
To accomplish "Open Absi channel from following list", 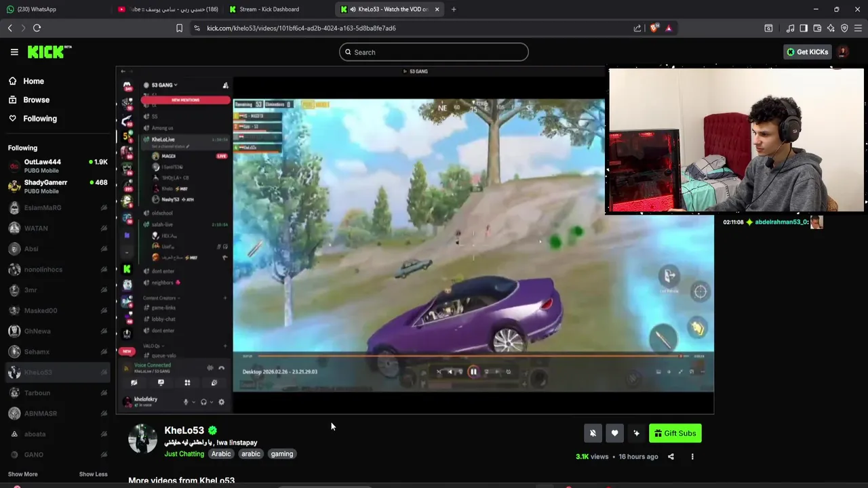I will click(x=57, y=249).
